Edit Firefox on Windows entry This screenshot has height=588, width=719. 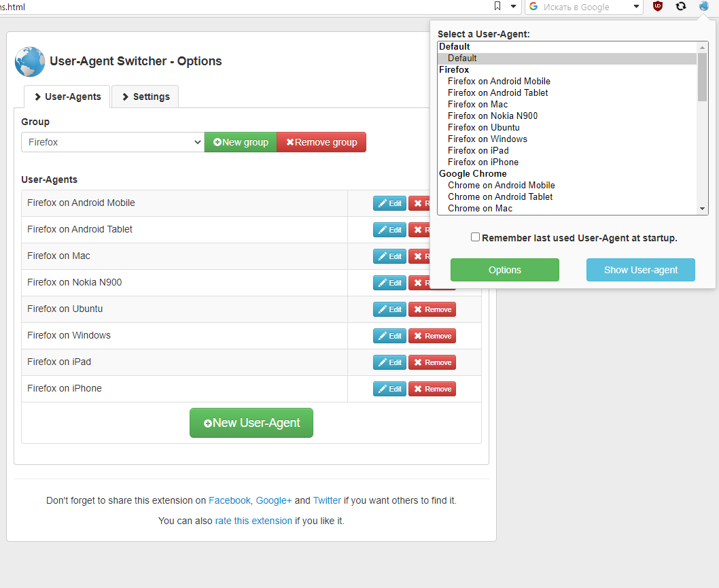click(390, 336)
